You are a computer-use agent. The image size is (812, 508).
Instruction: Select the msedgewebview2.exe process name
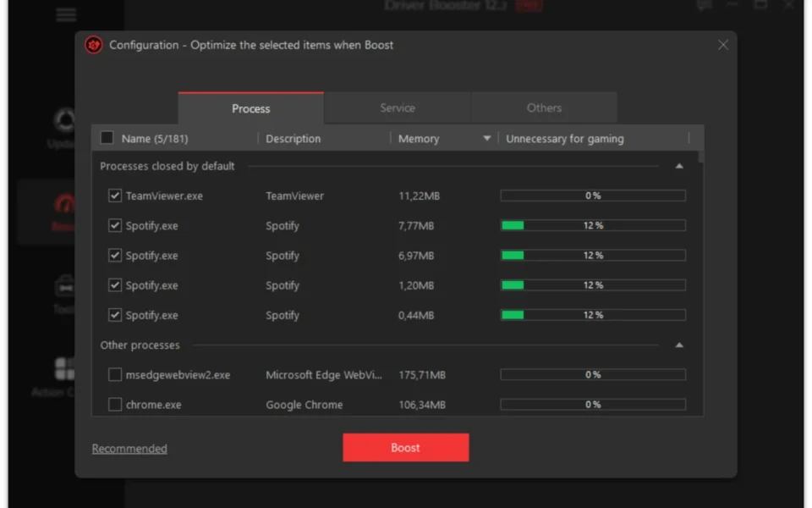tap(178, 375)
